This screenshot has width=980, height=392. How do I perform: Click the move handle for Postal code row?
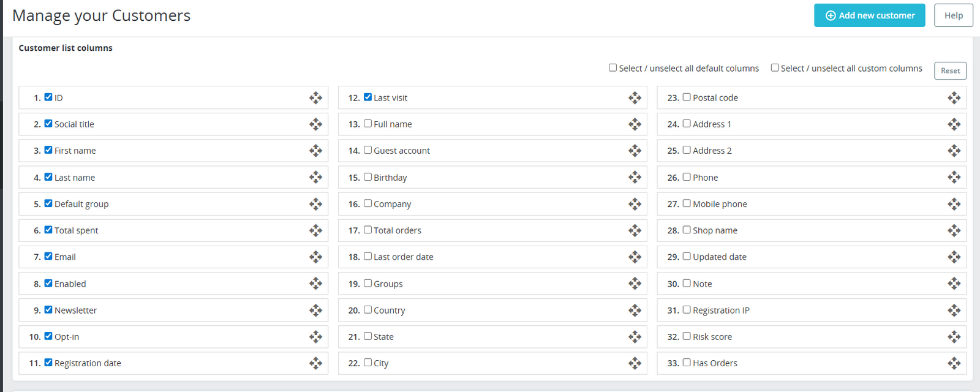click(x=954, y=97)
